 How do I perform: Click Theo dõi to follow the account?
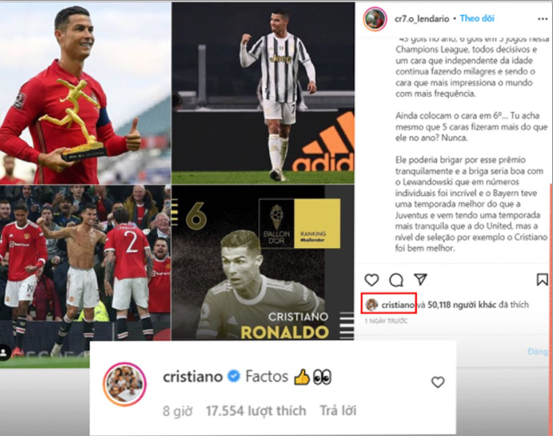coord(477,18)
